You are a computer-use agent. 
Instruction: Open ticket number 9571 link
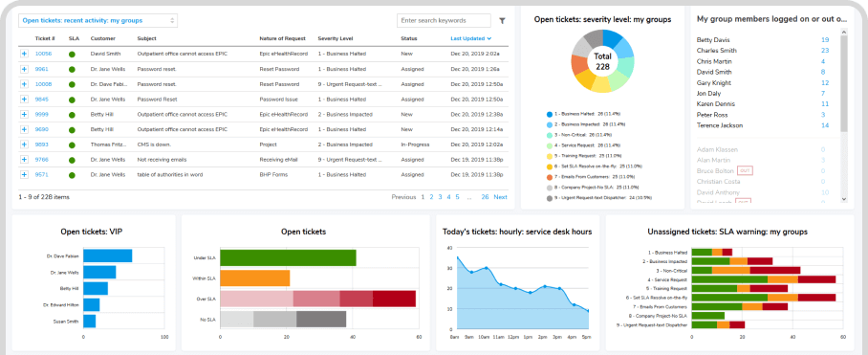click(41, 174)
